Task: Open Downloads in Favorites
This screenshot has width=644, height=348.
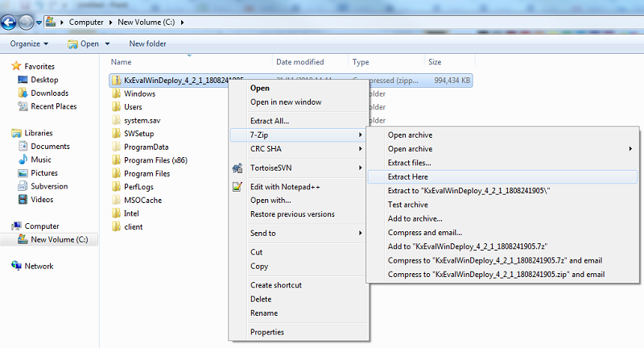Action: [x=50, y=93]
